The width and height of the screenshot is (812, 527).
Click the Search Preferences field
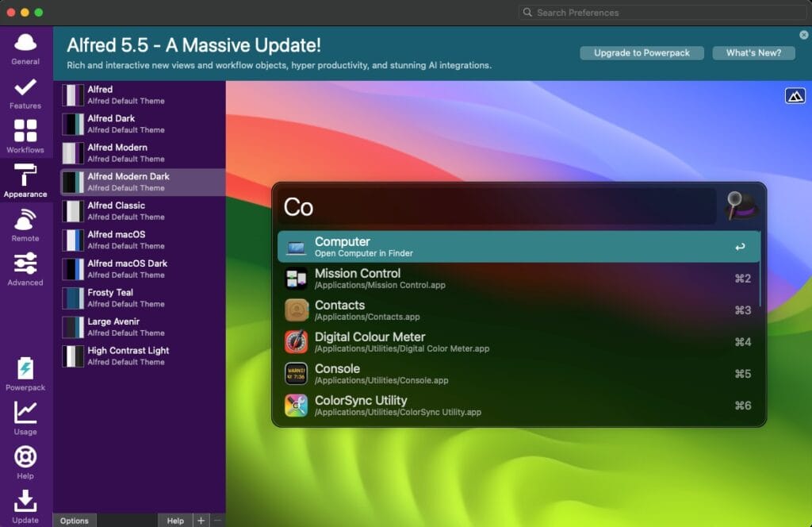click(661, 12)
